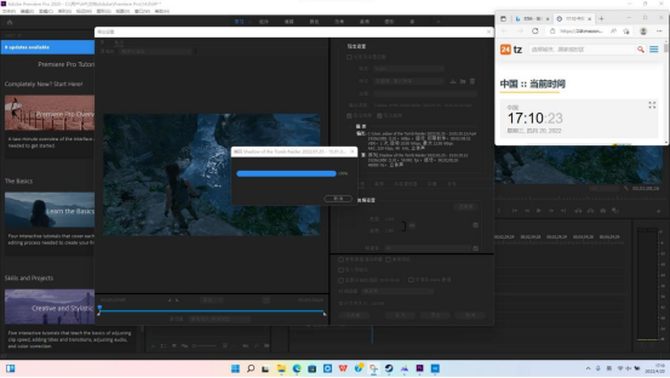The width and height of the screenshot is (670, 378).
Task: Open Steam from the taskbar
Action: click(389, 369)
